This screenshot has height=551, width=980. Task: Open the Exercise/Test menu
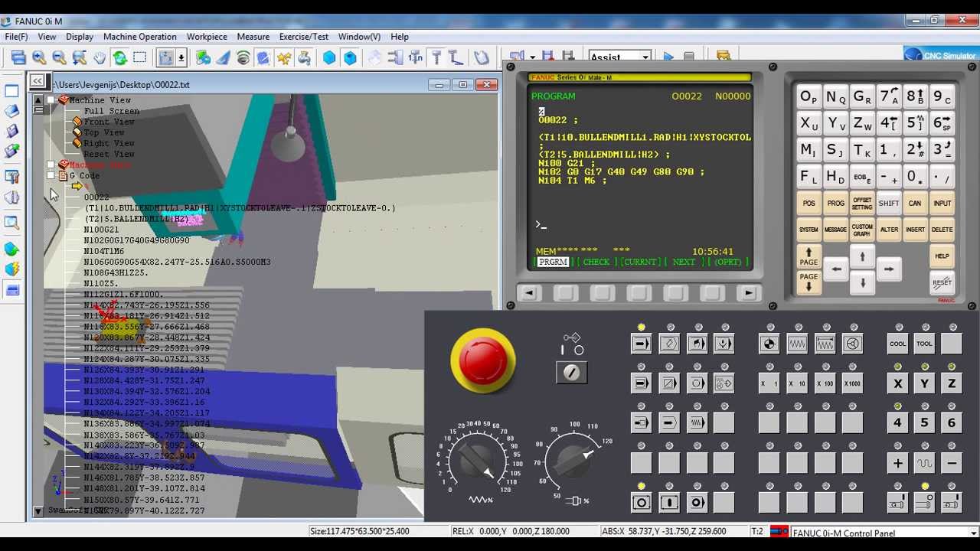pyautogui.click(x=303, y=37)
